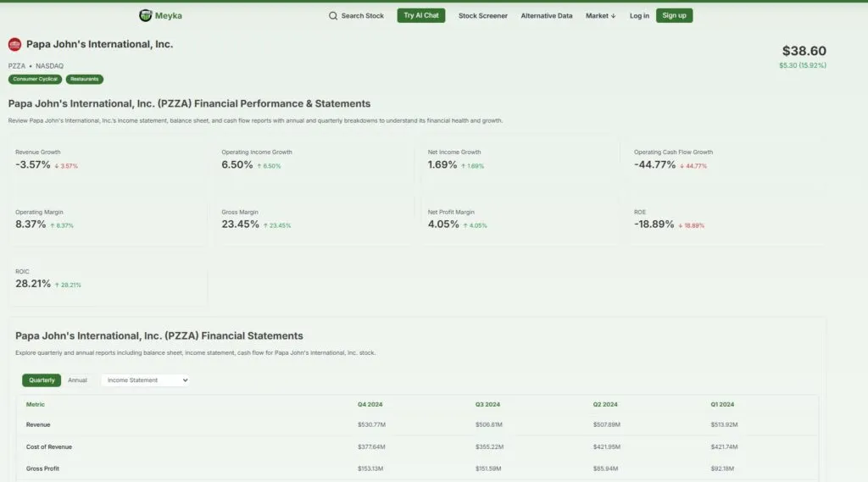Click the Revenue row label
Image resolution: width=868 pixels, height=482 pixels.
tap(38, 425)
